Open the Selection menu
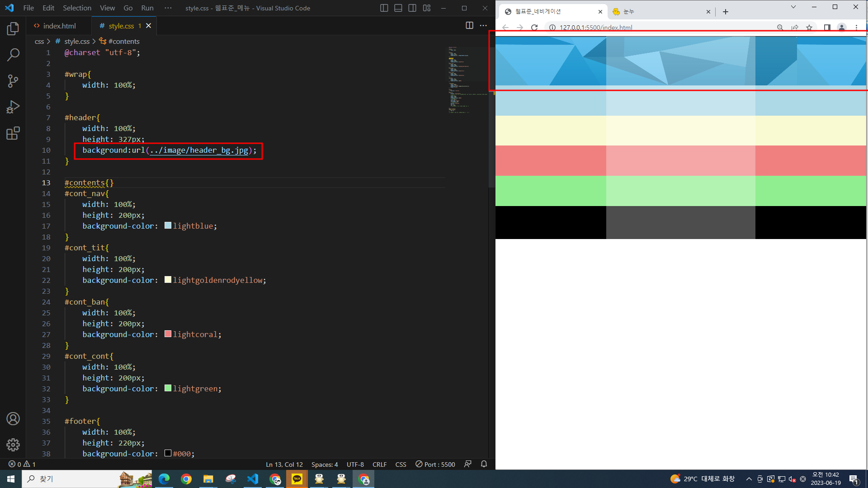The image size is (868, 488). point(77,8)
